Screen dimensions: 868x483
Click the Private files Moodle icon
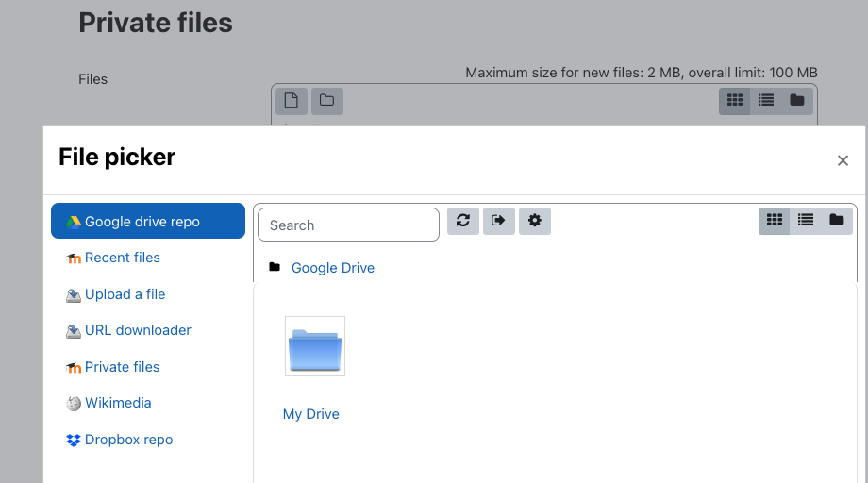point(74,367)
